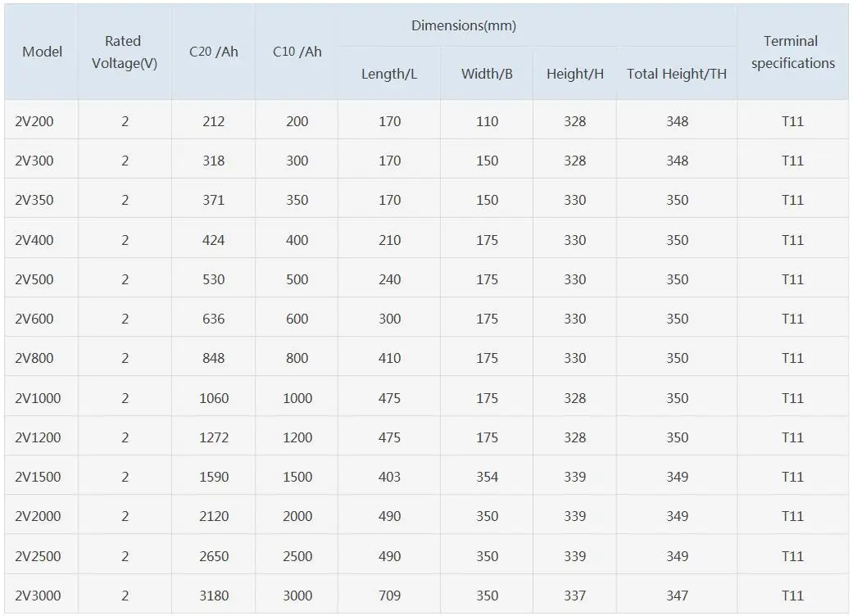Click the C20 /Ah column header

(x=213, y=52)
